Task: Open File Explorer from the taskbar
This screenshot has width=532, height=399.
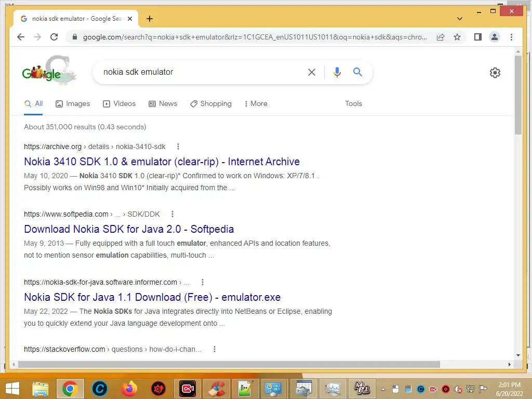Action: pyautogui.click(x=41, y=389)
